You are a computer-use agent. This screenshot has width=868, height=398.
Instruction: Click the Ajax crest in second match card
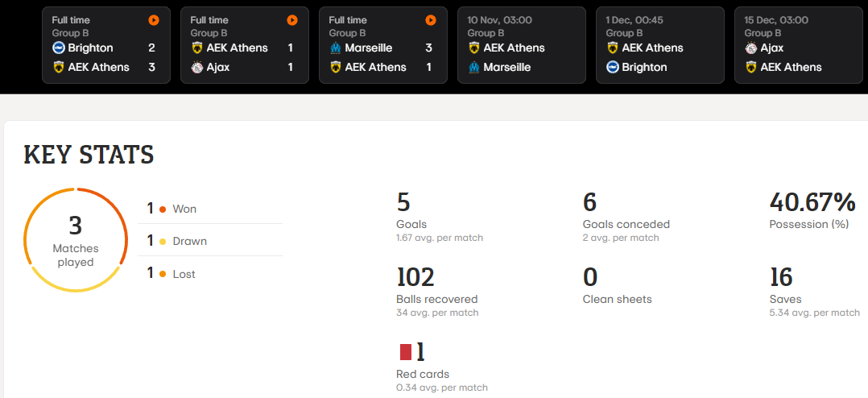pos(197,68)
